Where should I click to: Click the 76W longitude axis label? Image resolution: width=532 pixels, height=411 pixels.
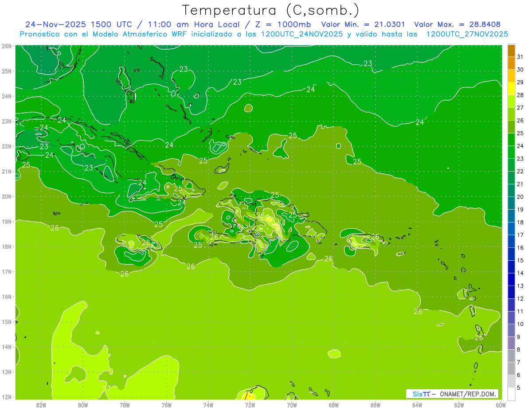click(166, 405)
